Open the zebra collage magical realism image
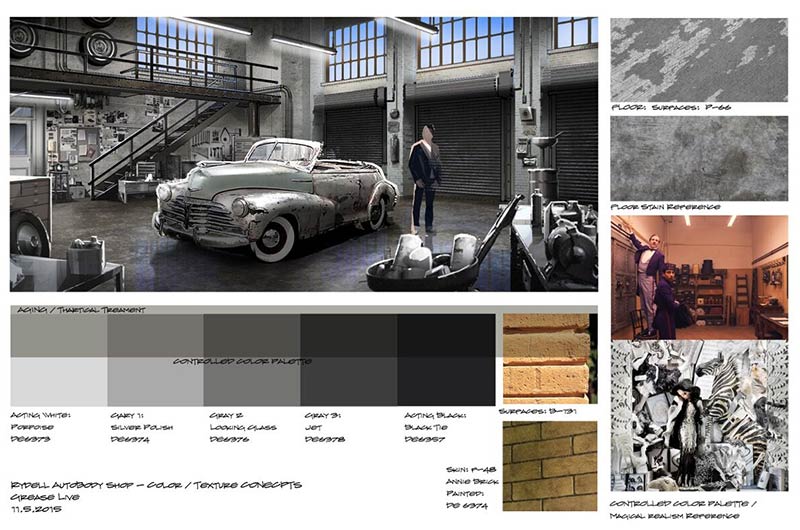Image resolution: width=800 pixels, height=530 pixels. click(x=699, y=416)
